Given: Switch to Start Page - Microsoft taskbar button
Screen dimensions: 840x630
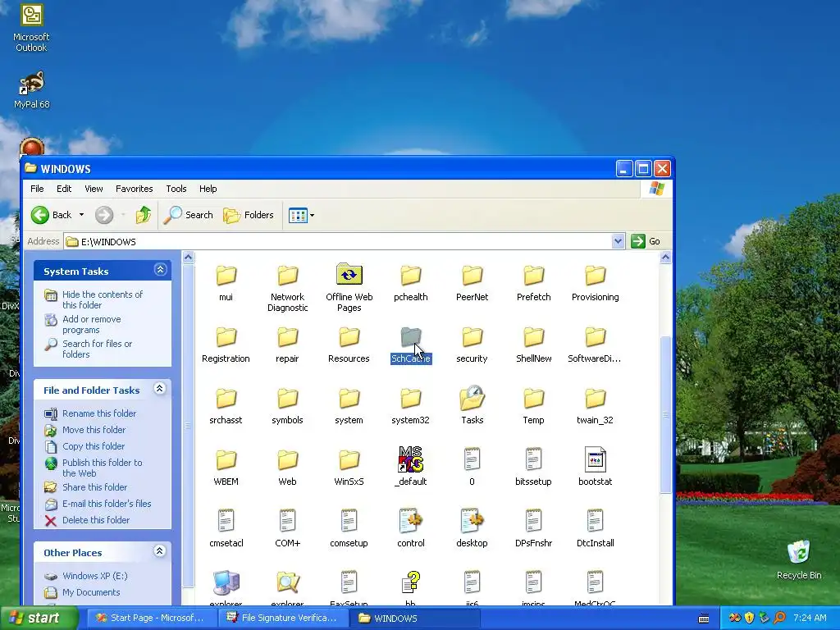Looking at the screenshot, I should 151,618.
